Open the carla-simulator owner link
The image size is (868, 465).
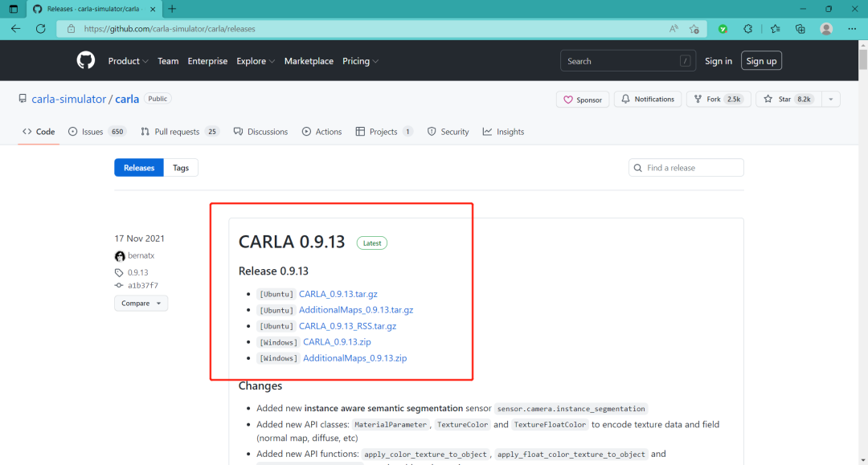[x=68, y=99]
